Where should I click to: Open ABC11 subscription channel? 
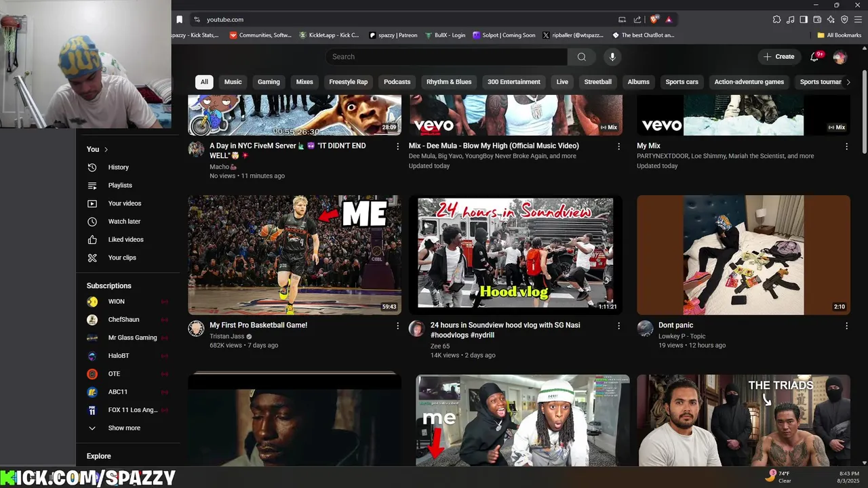(x=117, y=392)
